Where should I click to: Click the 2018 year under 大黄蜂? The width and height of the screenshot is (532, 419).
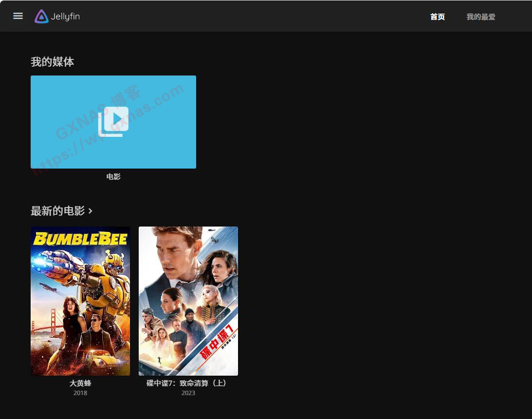tap(80, 393)
